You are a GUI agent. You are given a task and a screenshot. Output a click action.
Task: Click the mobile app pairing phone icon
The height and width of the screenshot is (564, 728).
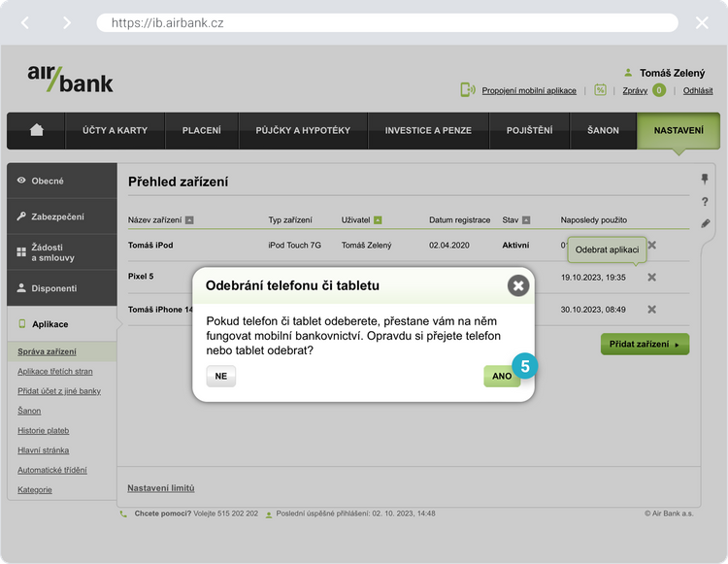[x=467, y=90]
